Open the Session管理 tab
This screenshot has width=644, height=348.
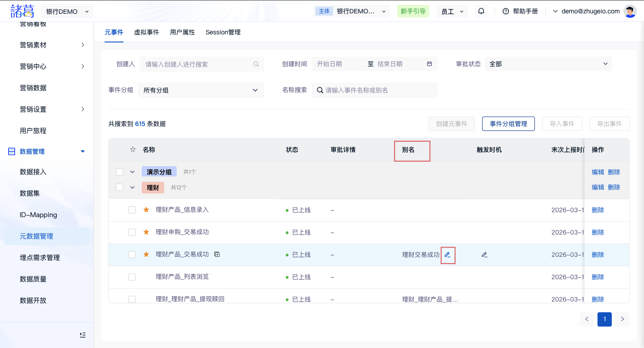pos(223,32)
